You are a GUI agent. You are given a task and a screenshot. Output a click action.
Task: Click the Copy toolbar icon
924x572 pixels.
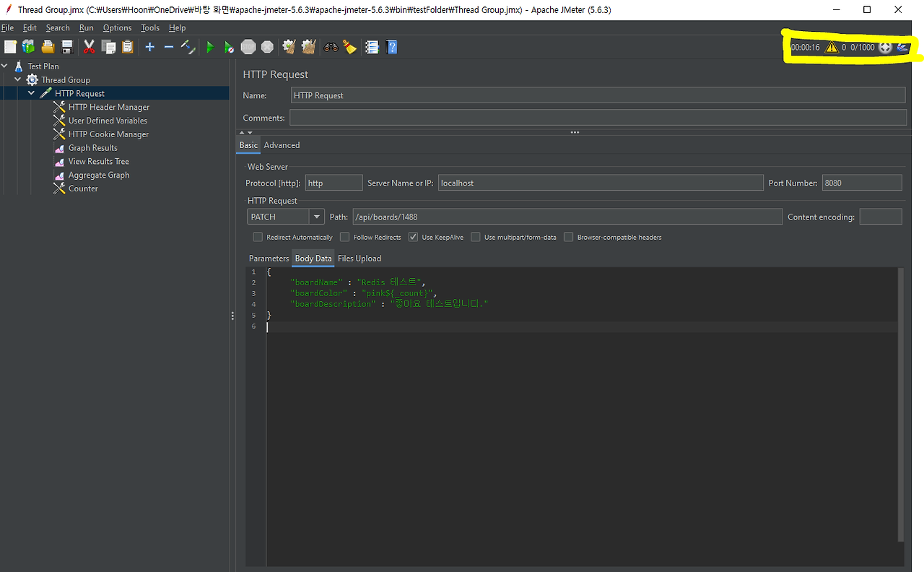click(x=108, y=47)
